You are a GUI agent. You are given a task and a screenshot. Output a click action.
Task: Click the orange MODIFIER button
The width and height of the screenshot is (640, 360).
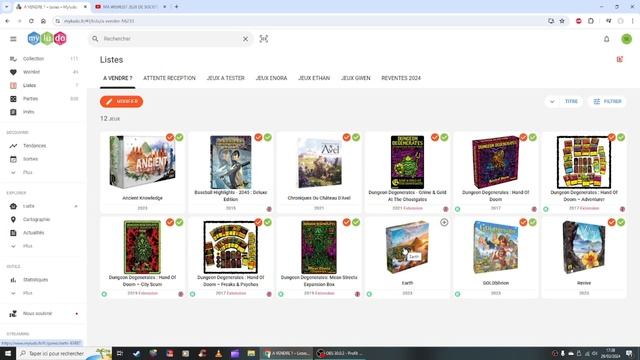pos(122,102)
